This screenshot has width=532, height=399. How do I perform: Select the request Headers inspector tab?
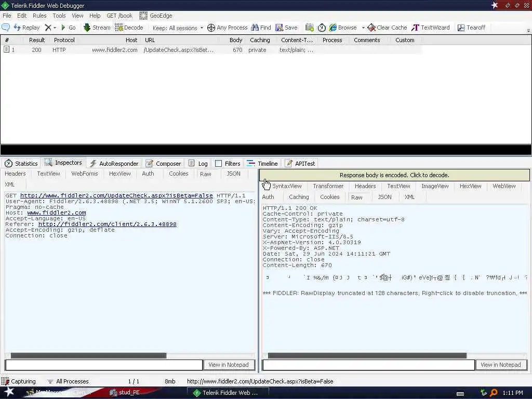(x=15, y=174)
